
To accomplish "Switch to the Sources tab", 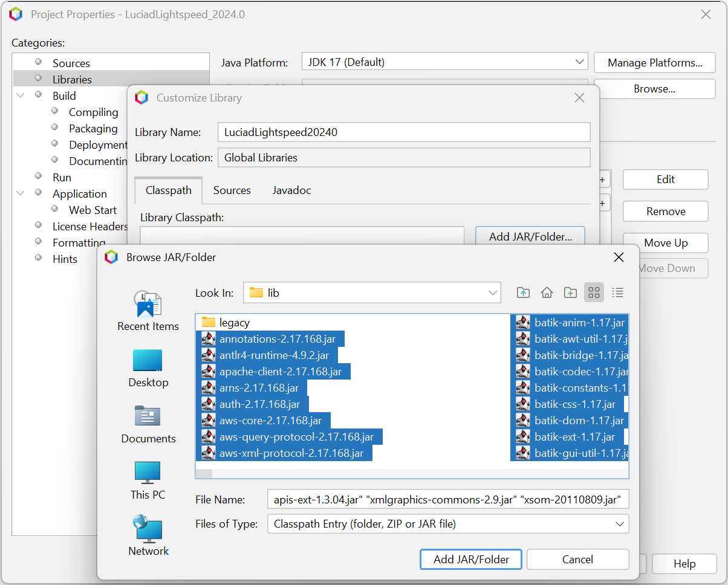I will 232,190.
